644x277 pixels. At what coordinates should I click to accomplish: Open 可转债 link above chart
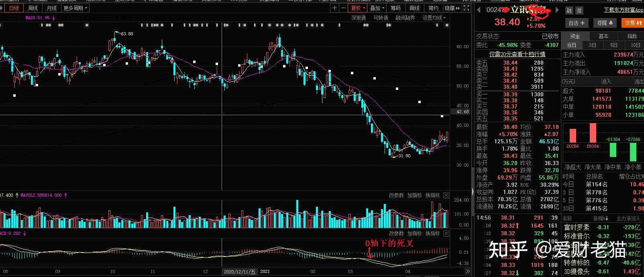381,18
